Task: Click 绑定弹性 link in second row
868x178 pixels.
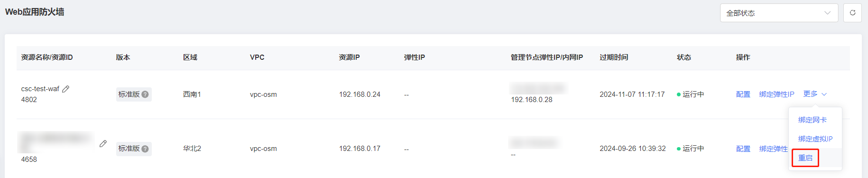Action: 773,149
